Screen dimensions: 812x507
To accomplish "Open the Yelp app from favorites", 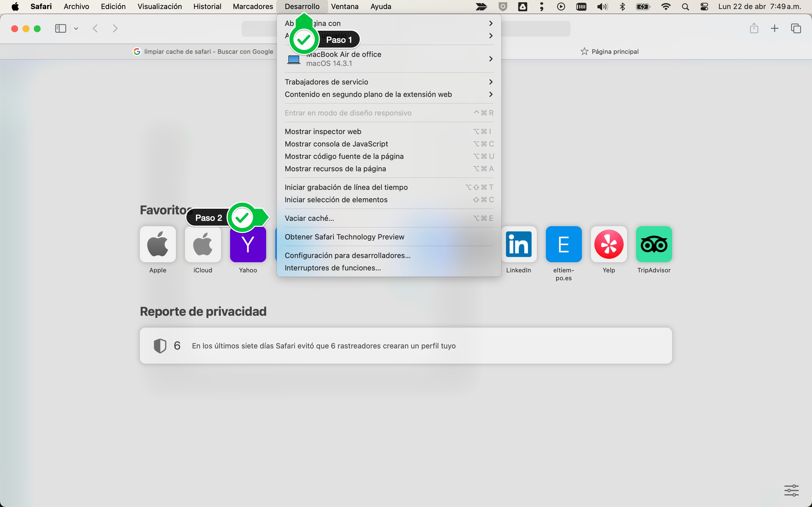I will 608,244.
